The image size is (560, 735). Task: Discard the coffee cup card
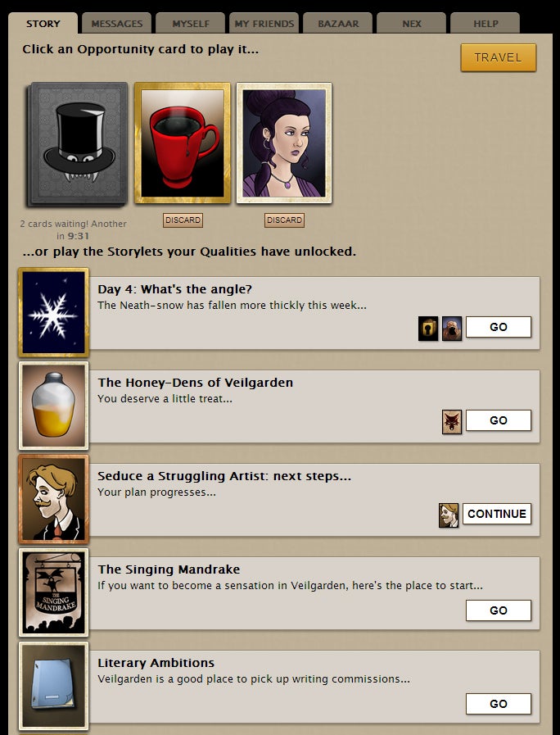[183, 220]
